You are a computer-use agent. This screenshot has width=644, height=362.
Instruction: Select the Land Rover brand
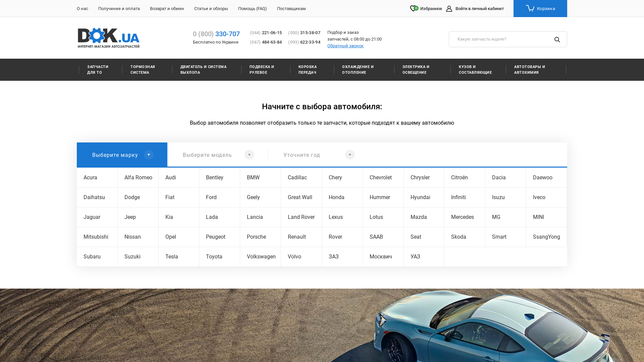coord(301,217)
